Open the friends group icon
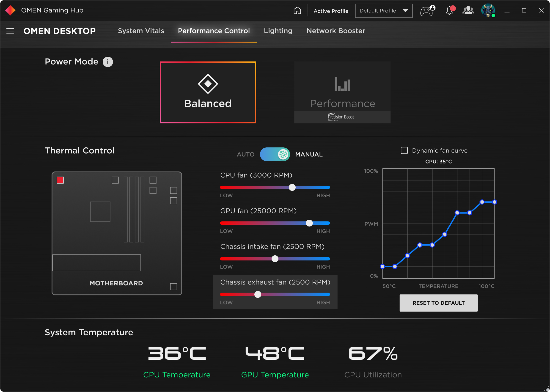 tap(468, 10)
